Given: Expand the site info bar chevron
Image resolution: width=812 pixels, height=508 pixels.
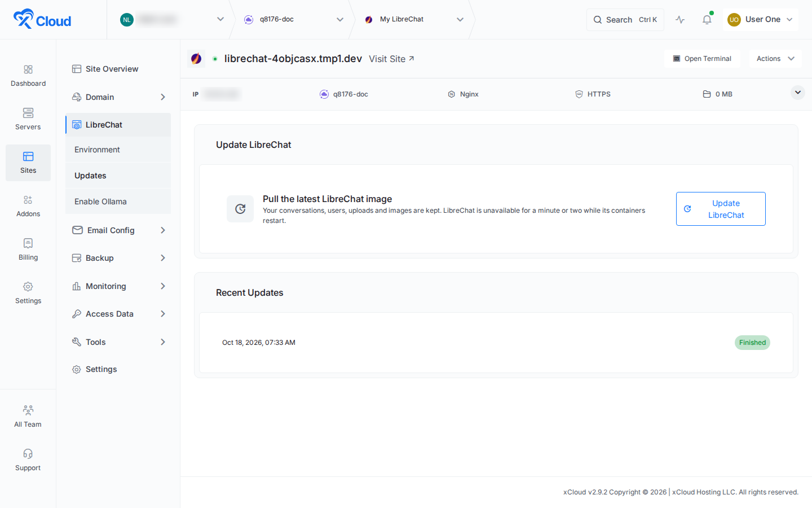Looking at the screenshot, I should pos(797,93).
